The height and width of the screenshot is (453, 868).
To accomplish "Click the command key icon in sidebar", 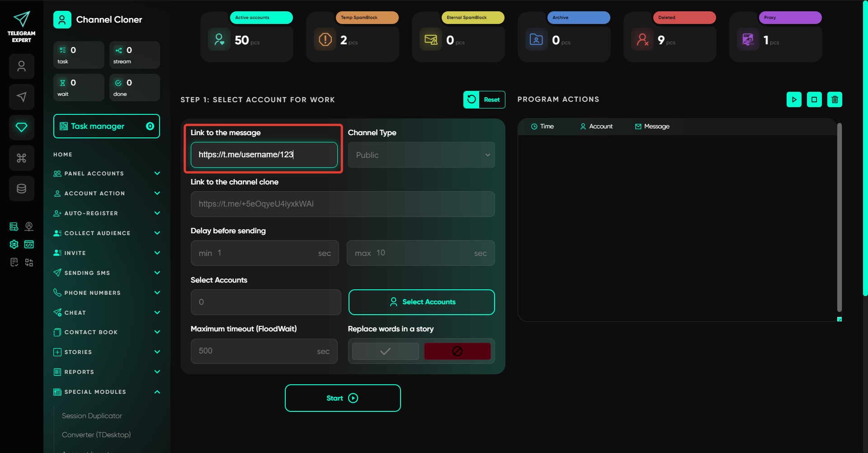I will point(22,158).
